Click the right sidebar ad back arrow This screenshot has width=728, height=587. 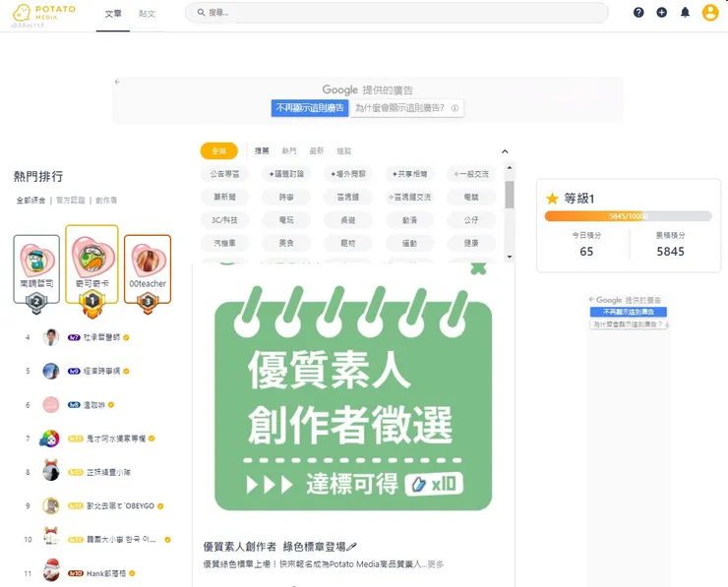pyautogui.click(x=591, y=299)
